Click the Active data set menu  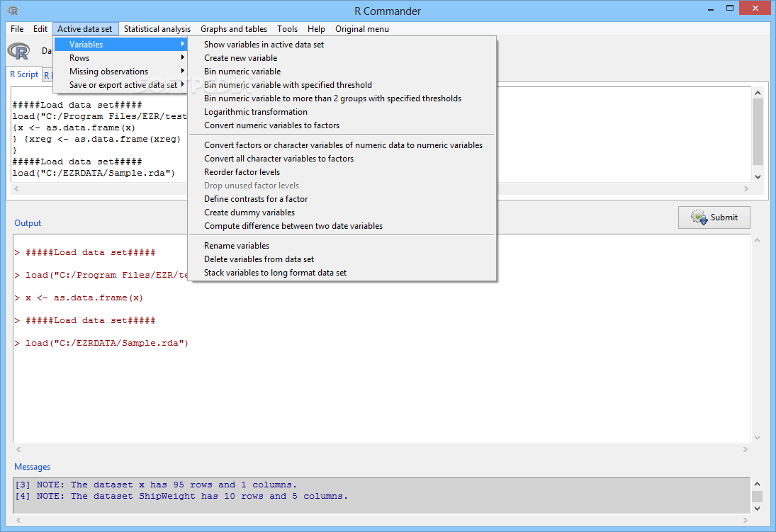(x=85, y=29)
